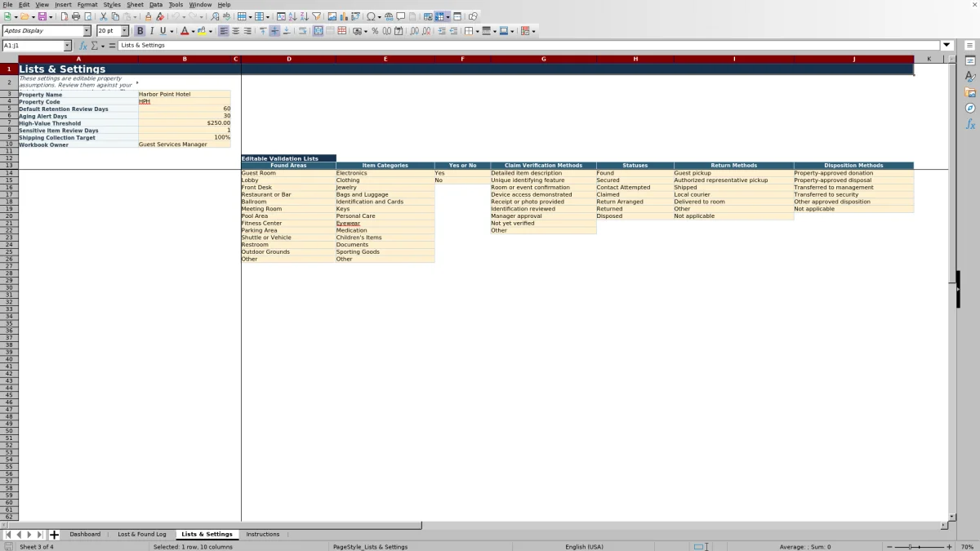Toggle Align Right button
Screen dimensions: 980x551
click(x=247, y=31)
